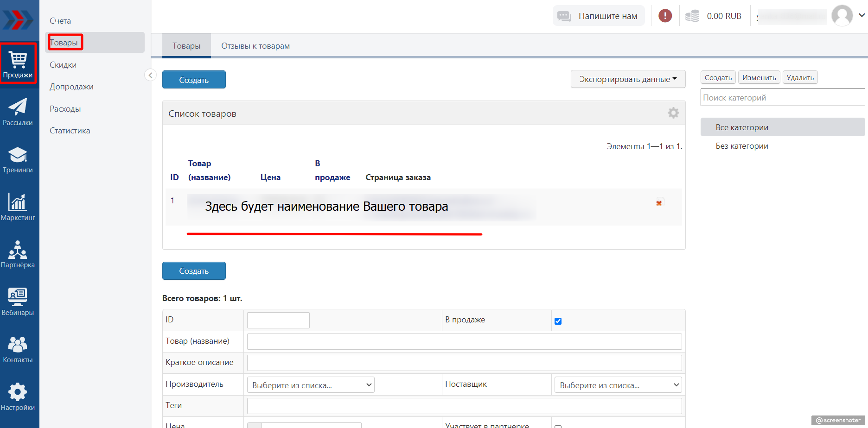The height and width of the screenshot is (428, 868).
Task: Uncheck the В продаже filter checkbox
Action: [x=558, y=321]
